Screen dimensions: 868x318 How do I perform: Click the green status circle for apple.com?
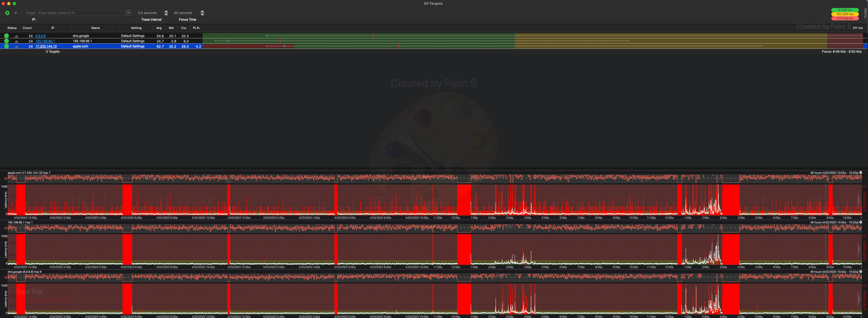coord(6,47)
